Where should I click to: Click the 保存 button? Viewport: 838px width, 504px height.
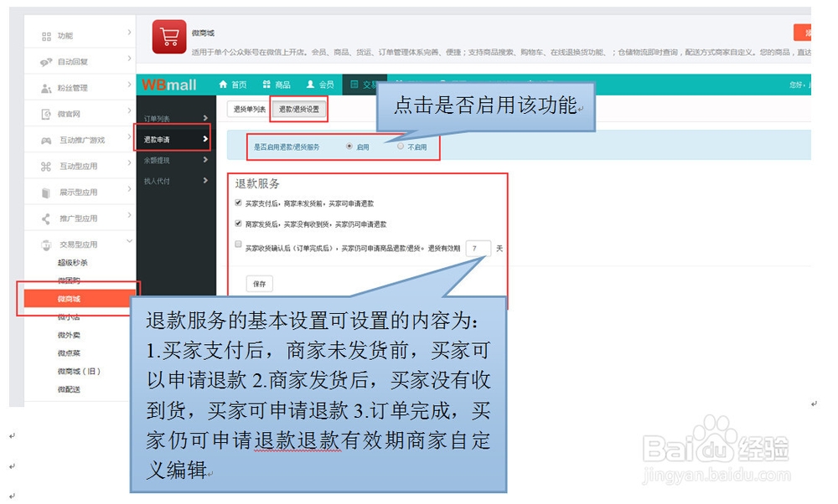tap(260, 284)
